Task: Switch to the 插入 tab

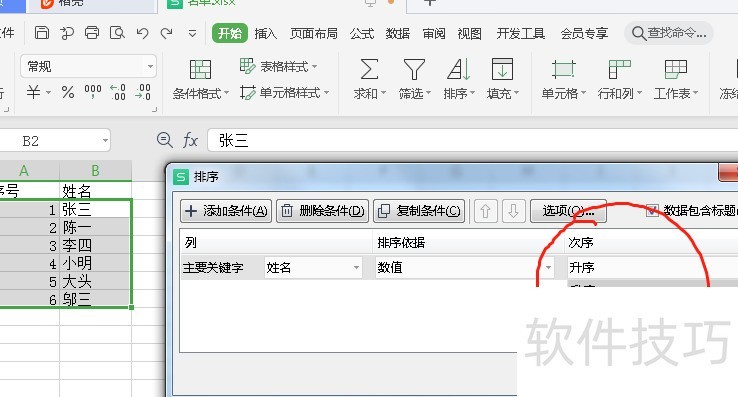Action: click(x=265, y=33)
